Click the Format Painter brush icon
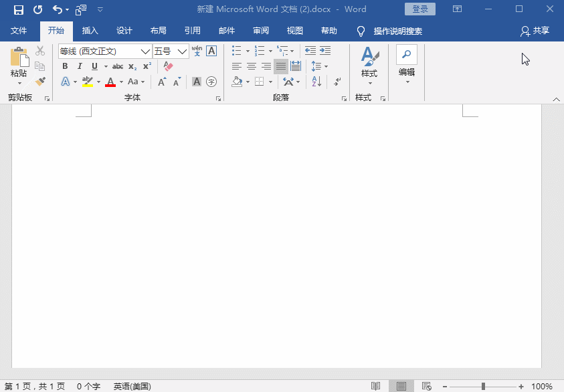The height and width of the screenshot is (392, 564). pyautogui.click(x=40, y=82)
